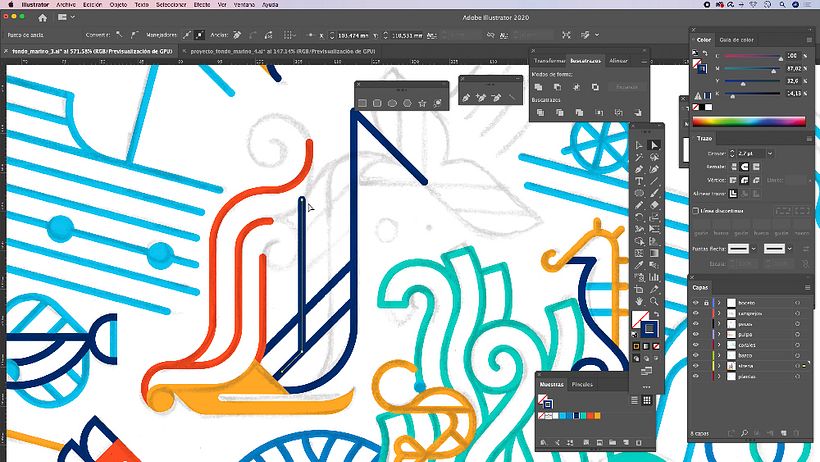Click the color spectrum bar
The image size is (820, 462).
749,122
